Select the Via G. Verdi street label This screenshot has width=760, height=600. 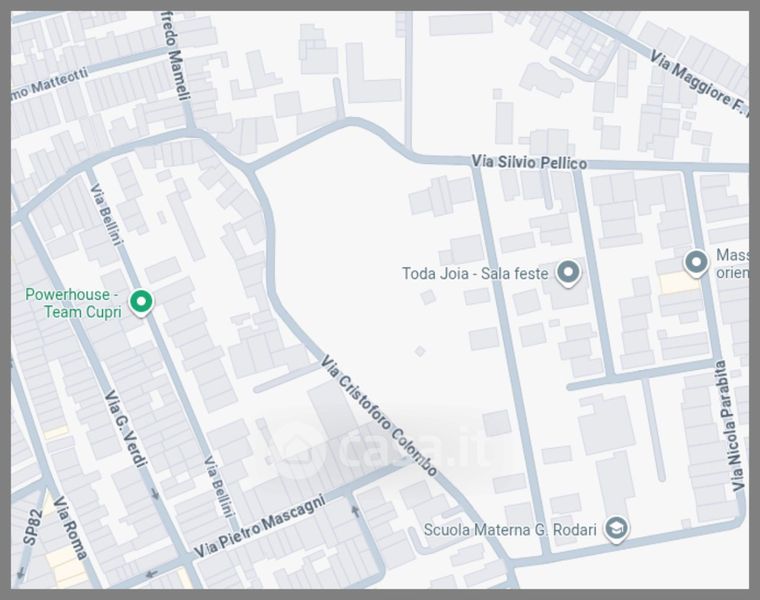[126, 430]
